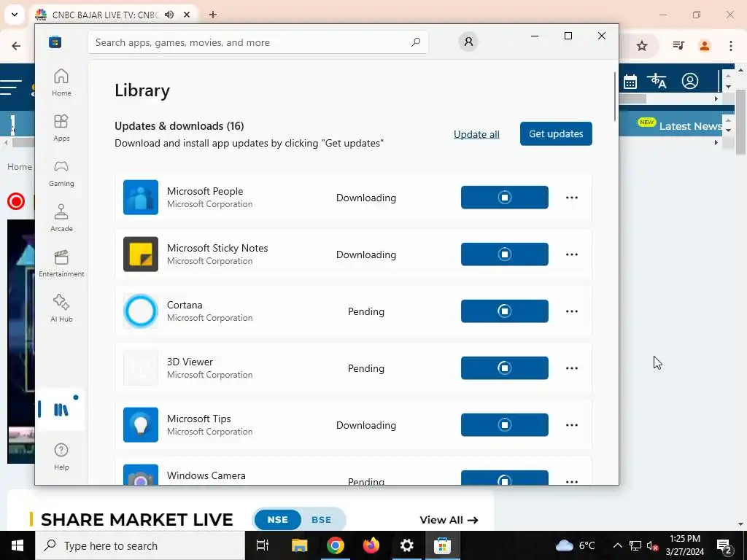Open the calendar icon on CNBC page
747x560 pixels.
pyautogui.click(x=630, y=82)
